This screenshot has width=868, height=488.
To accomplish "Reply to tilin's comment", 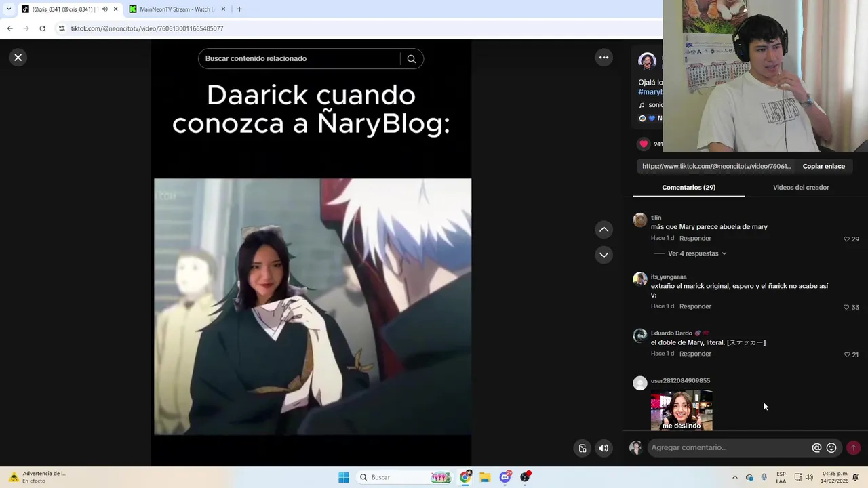I will [695, 239].
